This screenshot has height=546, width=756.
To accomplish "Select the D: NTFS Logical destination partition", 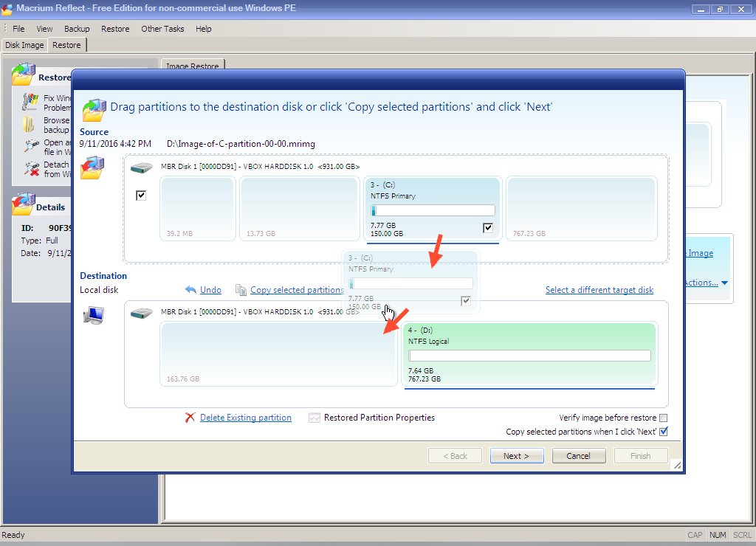I will pyautogui.click(x=529, y=354).
